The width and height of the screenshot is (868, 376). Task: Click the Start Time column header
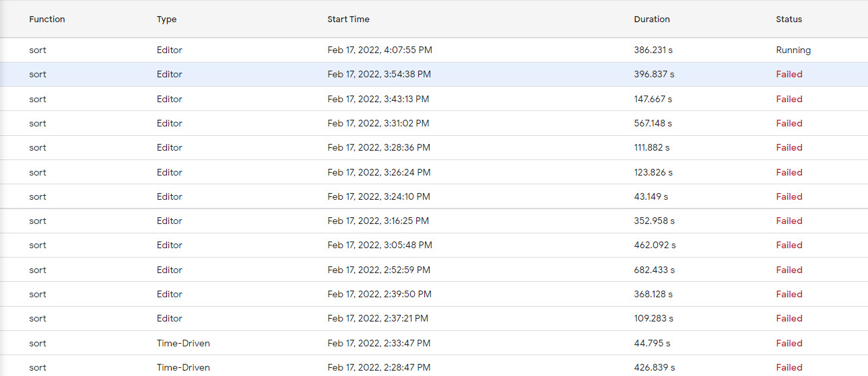(348, 20)
